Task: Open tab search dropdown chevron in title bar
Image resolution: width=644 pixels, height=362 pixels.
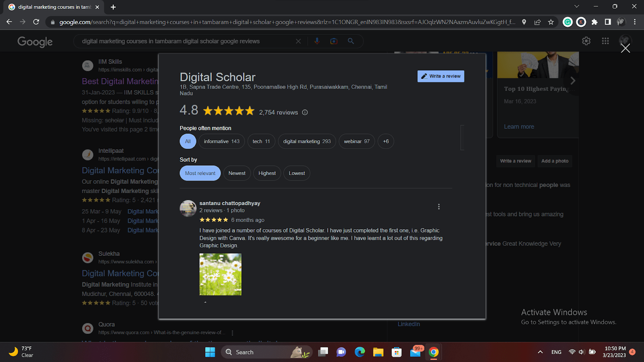Action: click(576, 6)
